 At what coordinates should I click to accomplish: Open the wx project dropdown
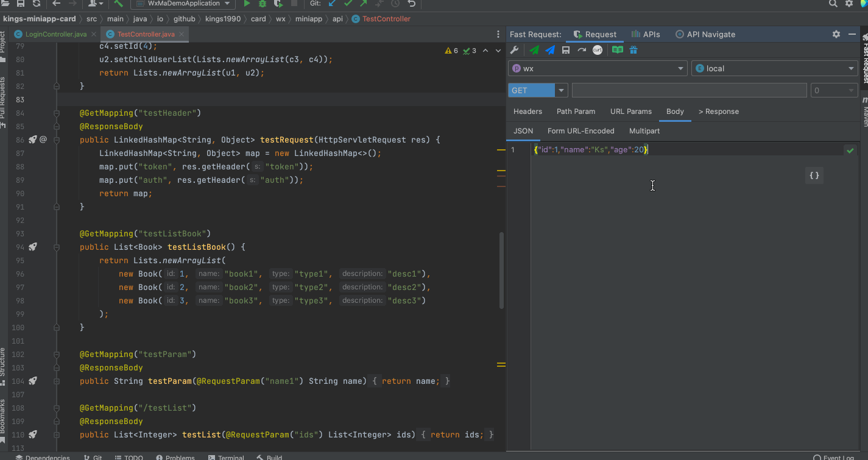[x=598, y=69]
